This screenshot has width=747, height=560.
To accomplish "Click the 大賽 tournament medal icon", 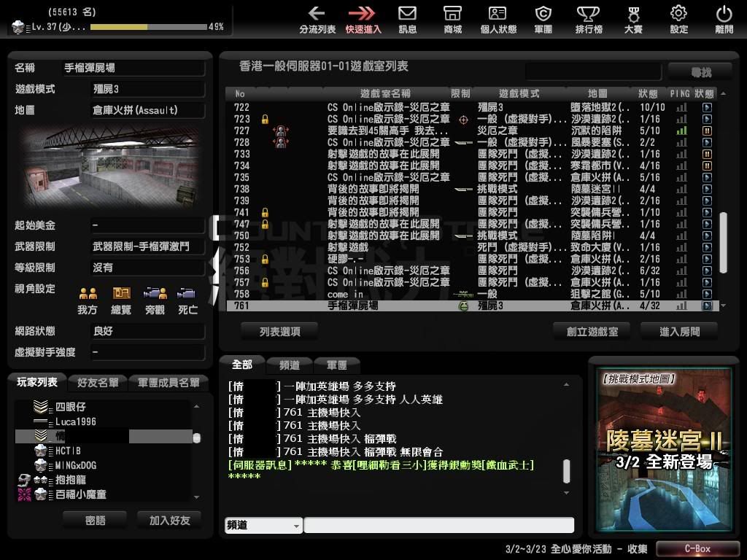I will (633, 14).
